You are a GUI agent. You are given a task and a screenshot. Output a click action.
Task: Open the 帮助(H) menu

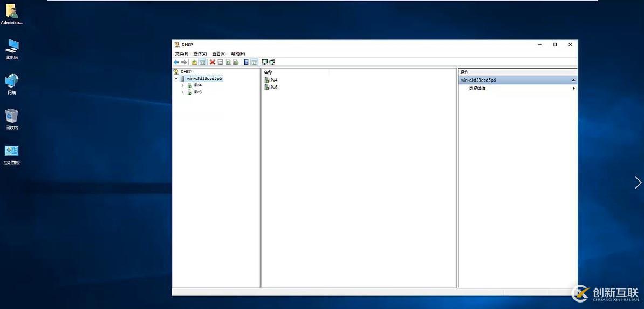point(238,54)
